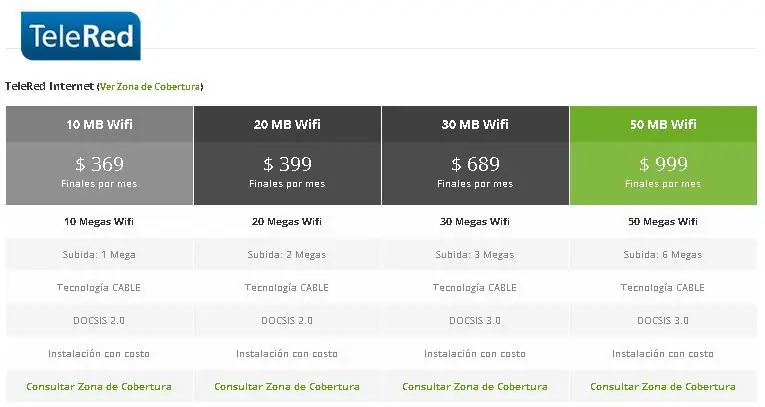Select the 30 MB Wifi plan header
The image size is (765, 407).
tap(475, 124)
